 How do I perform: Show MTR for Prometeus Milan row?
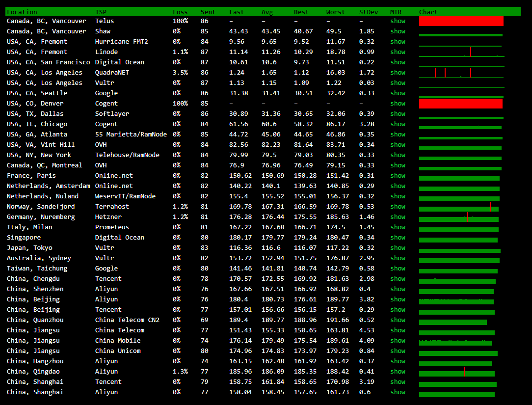[398, 227]
